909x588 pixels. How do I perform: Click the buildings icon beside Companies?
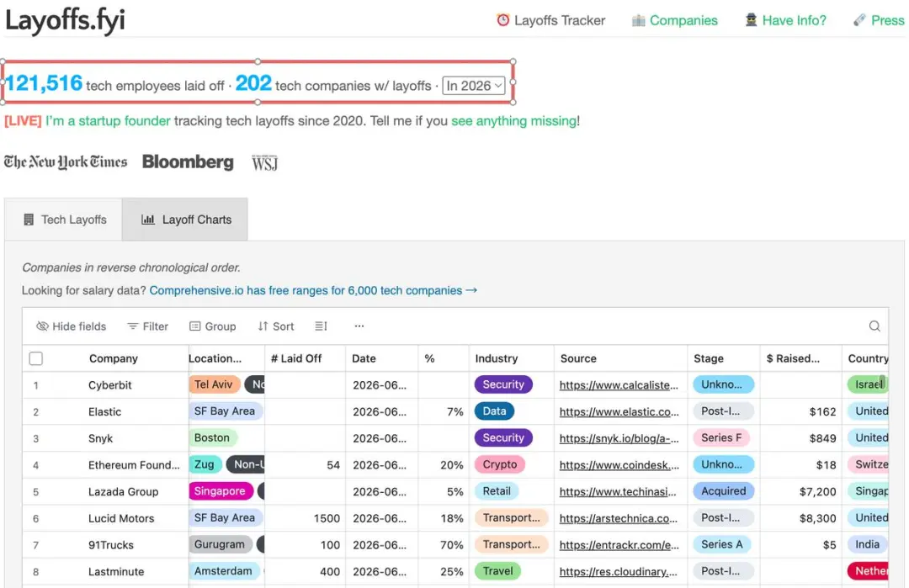[x=638, y=20]
